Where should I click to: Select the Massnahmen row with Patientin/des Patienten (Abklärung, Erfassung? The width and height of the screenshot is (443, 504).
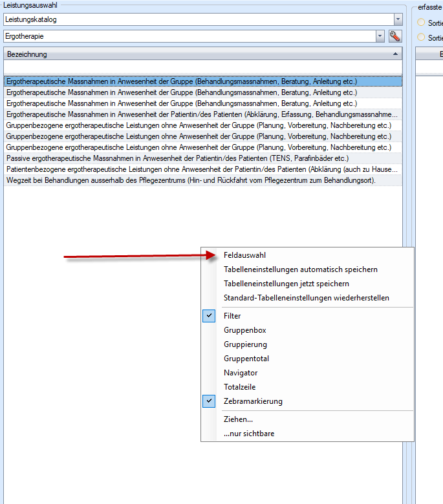coord(202,114)
